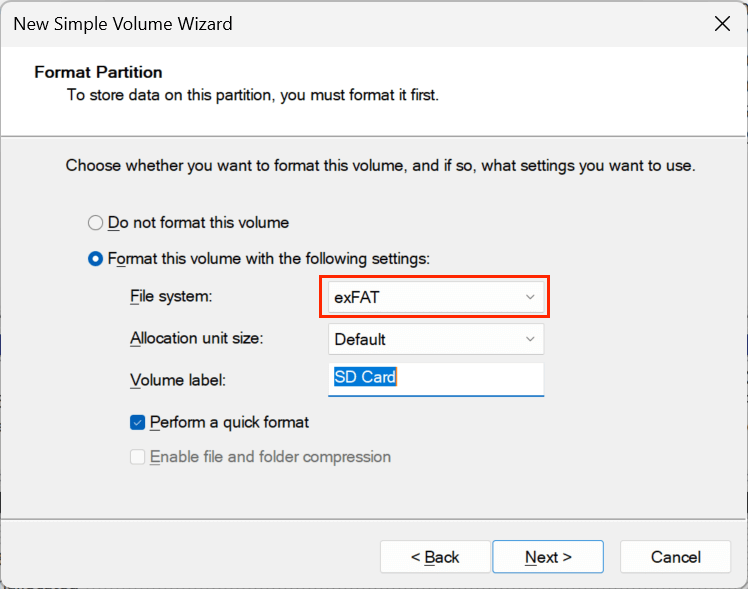The image size is (748, 589).
Task: Click the "Enable file and folder compression" label text
Action: tap(270, 457)
